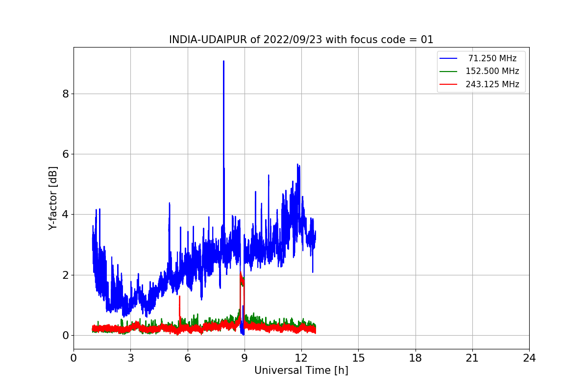Image resolution: width=588 pixels, height=392 pixels.
Task: Click x-axis tick label 24
Action: click(x=529, y=358)
